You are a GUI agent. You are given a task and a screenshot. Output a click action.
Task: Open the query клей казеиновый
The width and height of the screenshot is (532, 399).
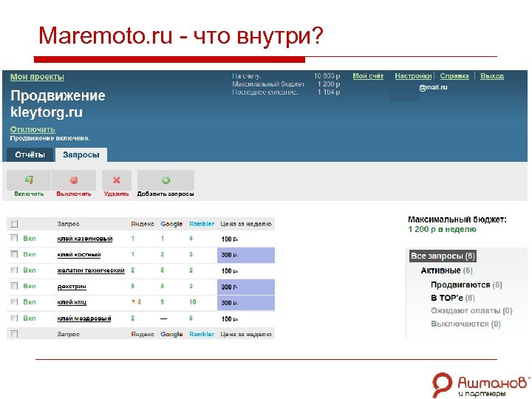point(85,239)
